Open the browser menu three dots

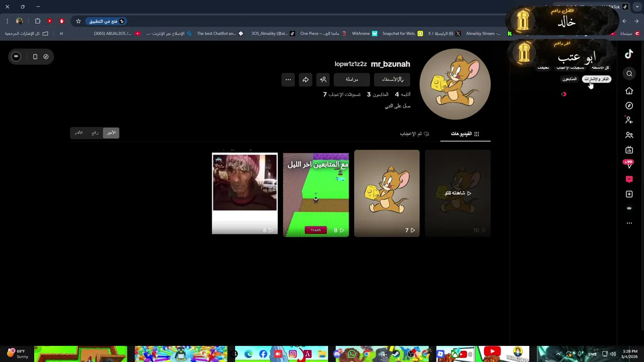[x=7, y=21]
